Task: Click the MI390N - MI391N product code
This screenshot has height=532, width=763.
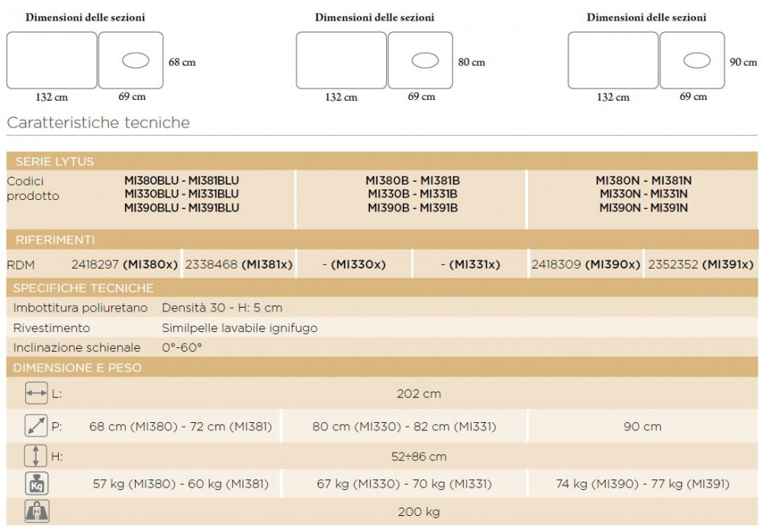Action: [x=643, y=208]
